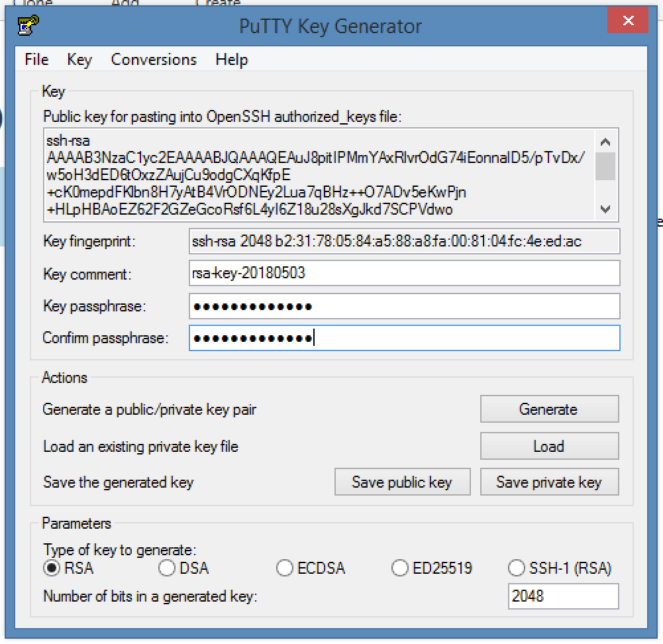This screenshot has height=644, width=663.
Task: Click the 'Parameters' group label
Action: (x=77, y=523)
